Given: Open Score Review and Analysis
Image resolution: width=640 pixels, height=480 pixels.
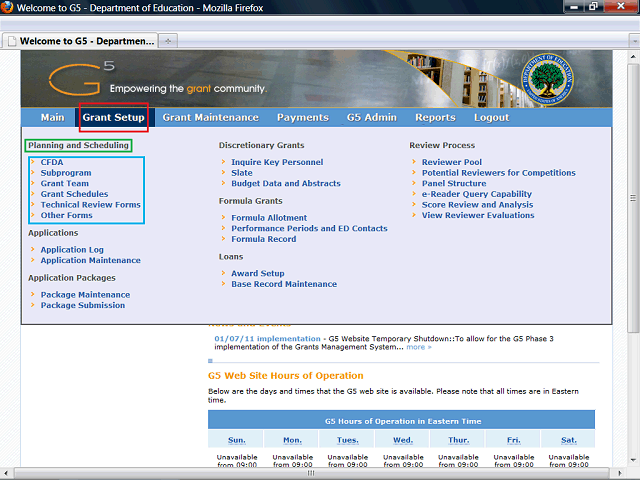Looking at the screenshot, I should (x=477, y=204).
